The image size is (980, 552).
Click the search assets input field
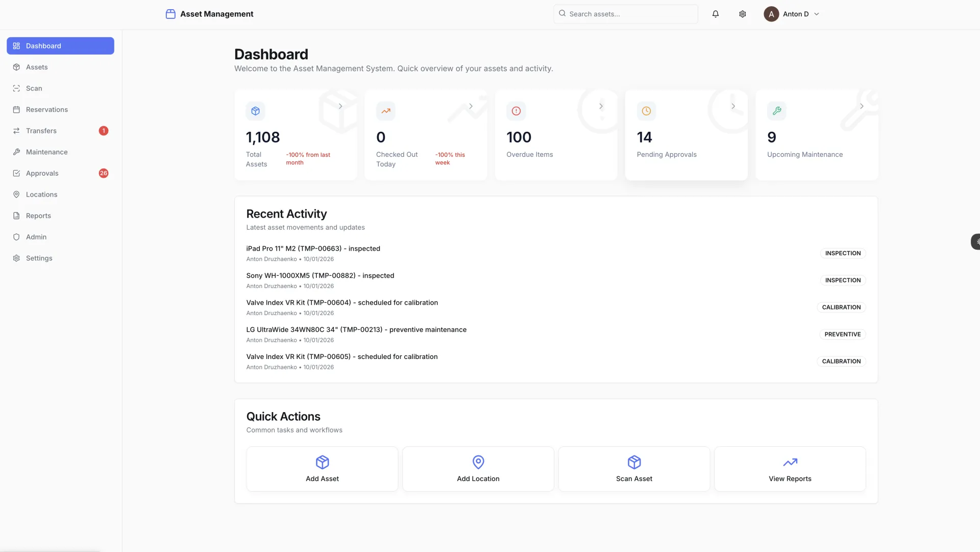tap(625, 14)
